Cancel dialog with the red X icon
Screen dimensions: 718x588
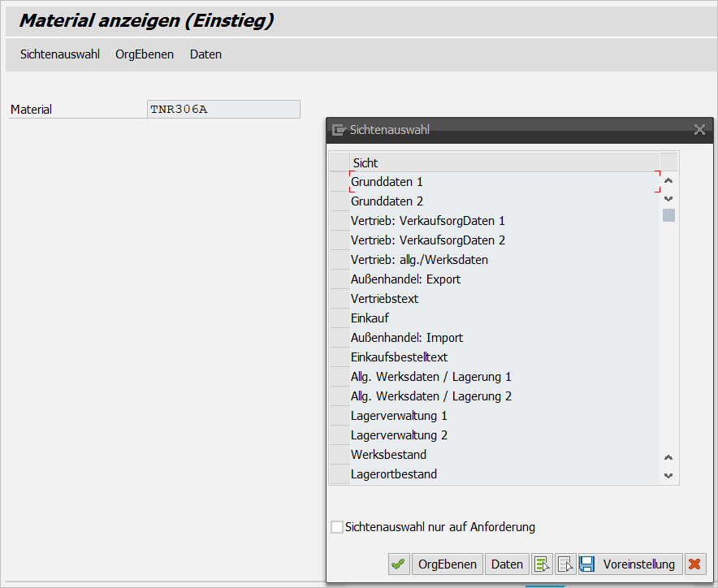(x=694, y=564)
